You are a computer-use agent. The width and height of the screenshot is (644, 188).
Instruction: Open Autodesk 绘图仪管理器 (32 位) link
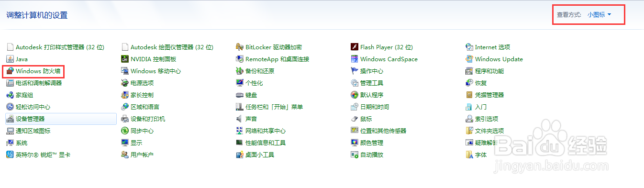pos(172,47)
